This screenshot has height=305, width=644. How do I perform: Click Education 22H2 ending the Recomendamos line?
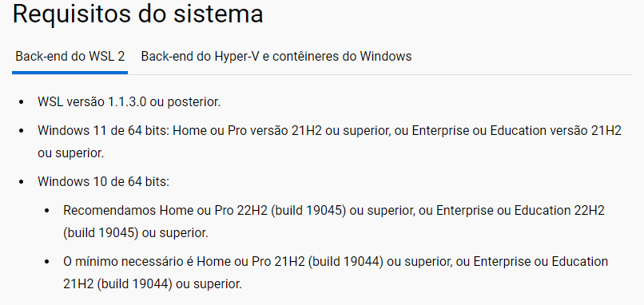(559, 211)
